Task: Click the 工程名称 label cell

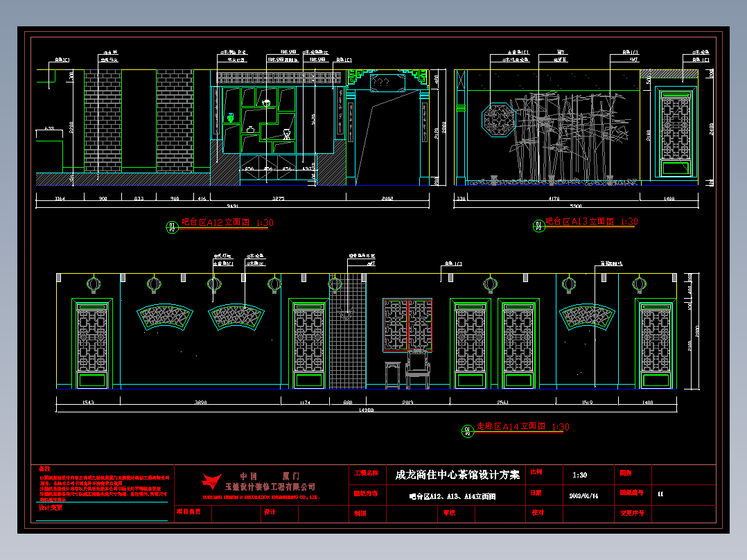Action: pyautogui.click(x=366, y=473)
